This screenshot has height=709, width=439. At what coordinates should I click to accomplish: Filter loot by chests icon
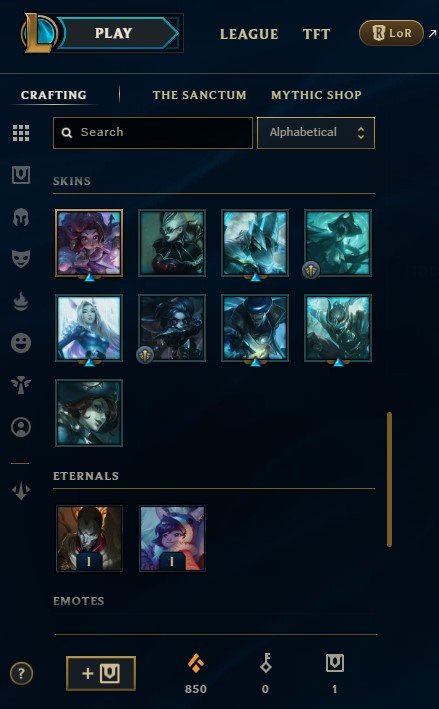click(21, 175)
